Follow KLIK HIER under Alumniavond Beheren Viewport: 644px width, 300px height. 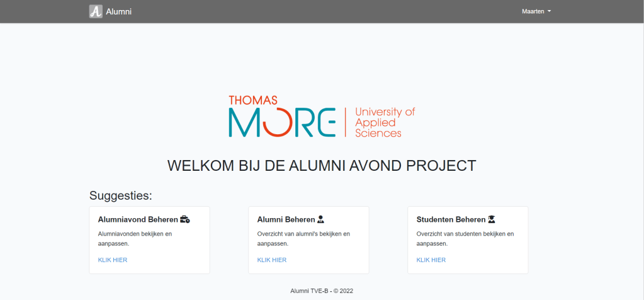coord(113,260)
